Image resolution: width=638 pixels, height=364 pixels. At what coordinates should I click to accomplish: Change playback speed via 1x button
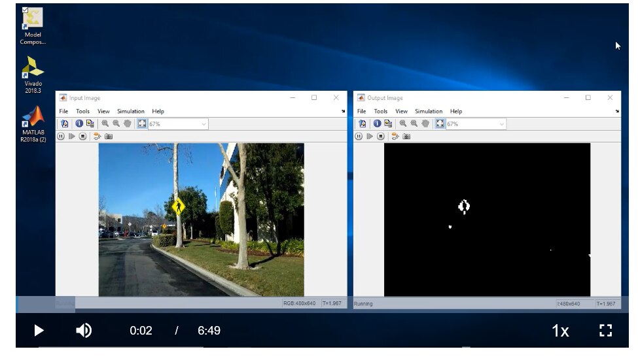click(x=560, y=331)
